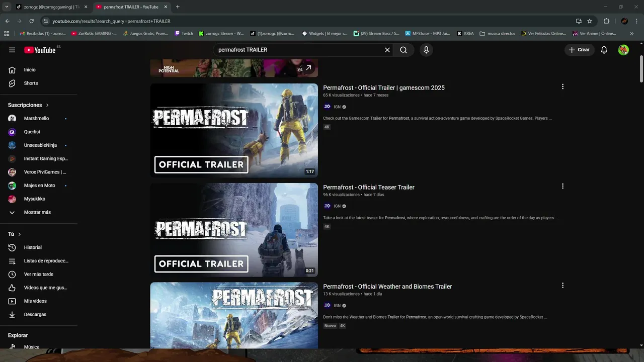Select the permafrost TRAILER YouTube tab
This screenshot has width=644, height=362.
[132, 7]
